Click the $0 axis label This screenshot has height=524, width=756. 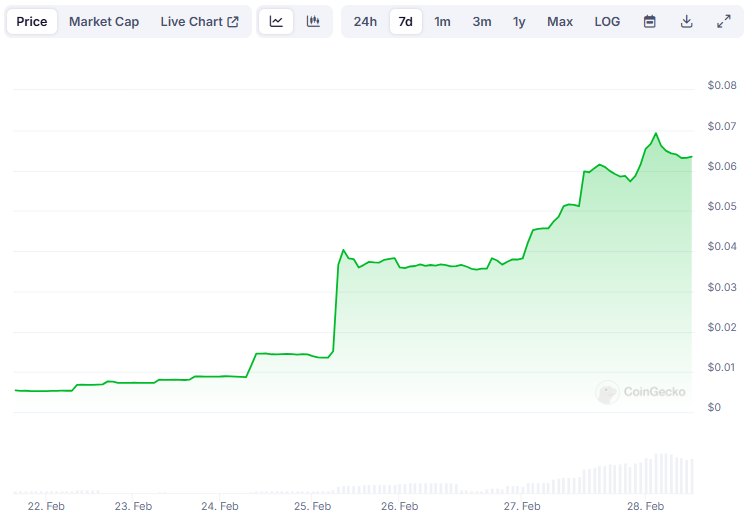click(x=714, y=407)
